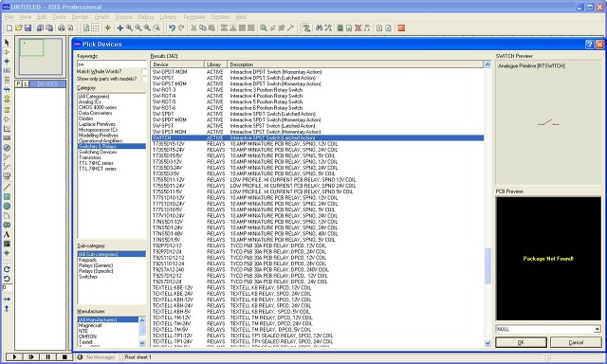607x364 pixels.
Task: Click the New design file icon
Action: 9,27
